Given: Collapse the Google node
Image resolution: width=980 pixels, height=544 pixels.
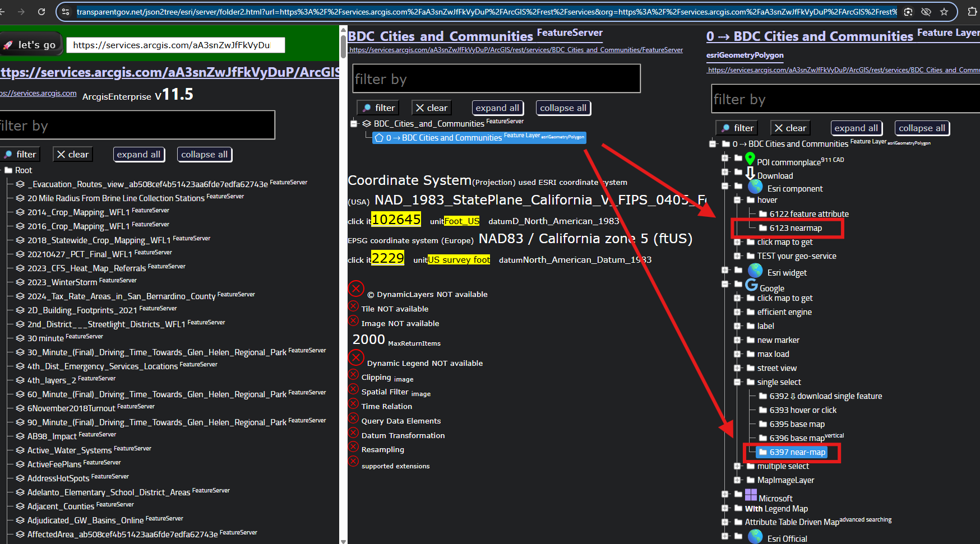Looking at the screenshot, I should point(725,284).
